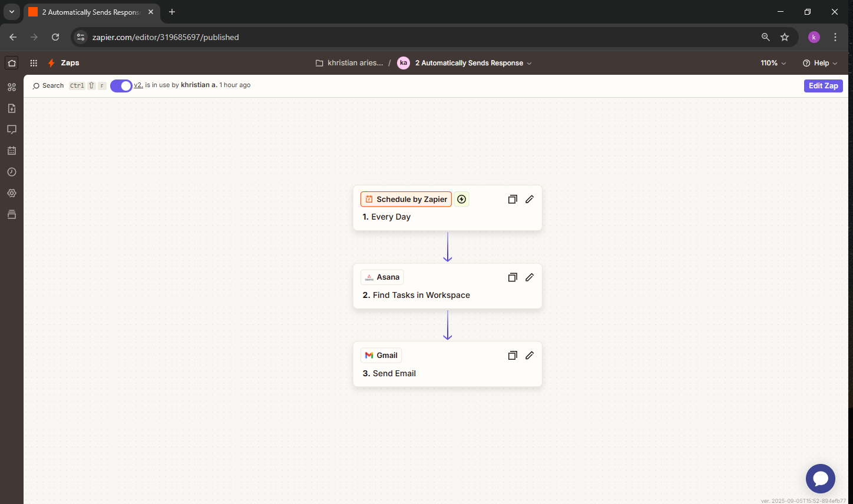Open the Zapier home icon in sidebar
The height and width of the screenshot is (504, 853).
[12, 63]
